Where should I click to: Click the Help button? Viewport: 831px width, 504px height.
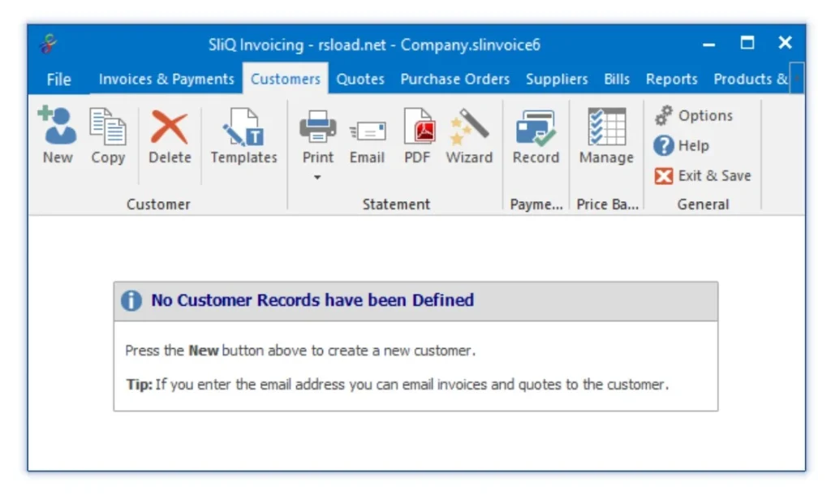tap(682, 146)
